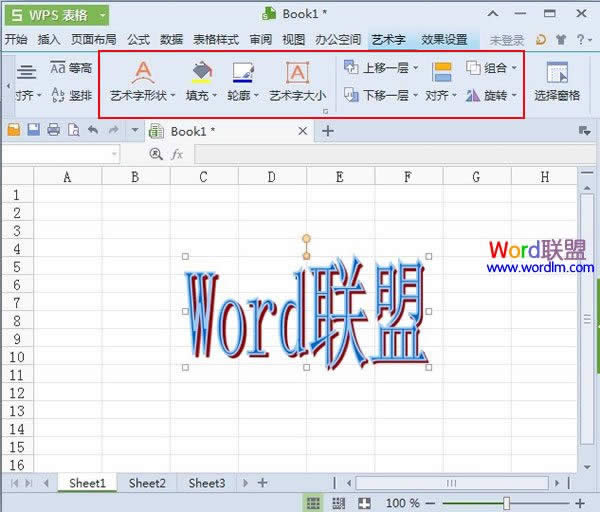Screen dimensions: 600x512
Task: Click the formula bar input field
Action: (x=394, y=155)
